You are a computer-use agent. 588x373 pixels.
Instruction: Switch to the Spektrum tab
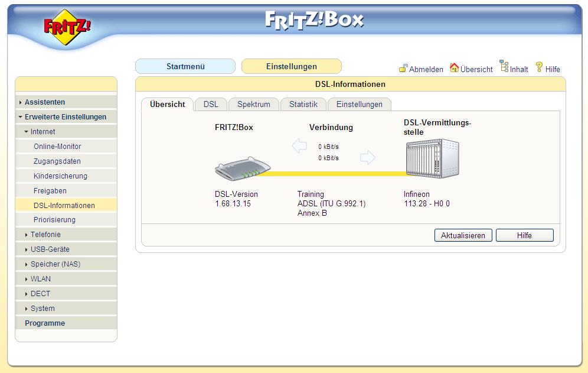point(253,105)
